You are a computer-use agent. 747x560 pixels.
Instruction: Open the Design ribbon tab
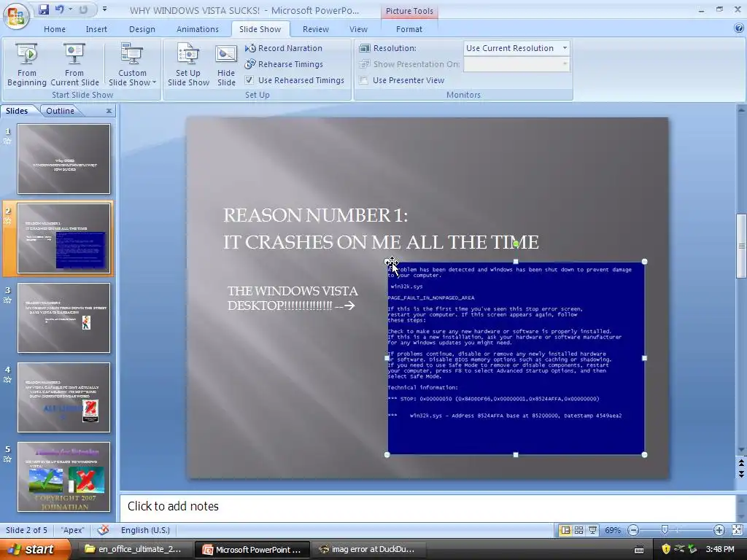142,29
